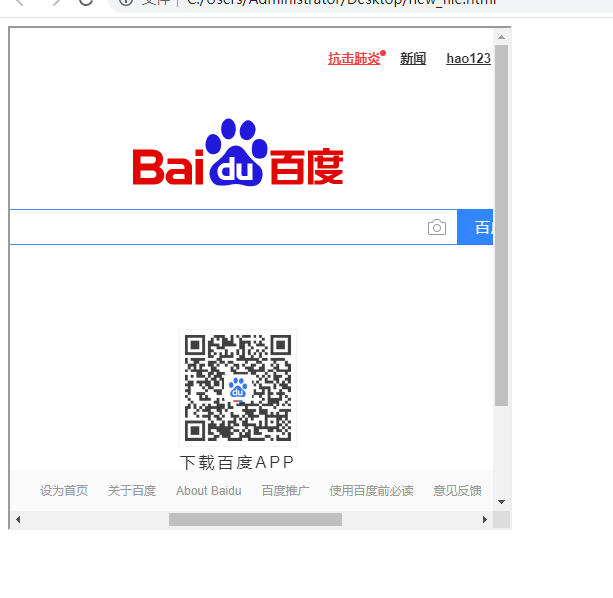Image resolution: width=613 pixels, height=598 pixels.
Task: Click the vertical scrollbar thumb
Action: click(502, 226)
